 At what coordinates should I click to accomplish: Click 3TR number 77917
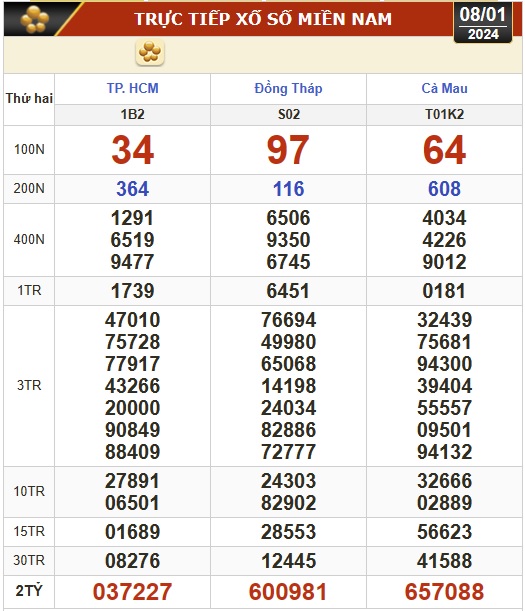pos(133,364)
